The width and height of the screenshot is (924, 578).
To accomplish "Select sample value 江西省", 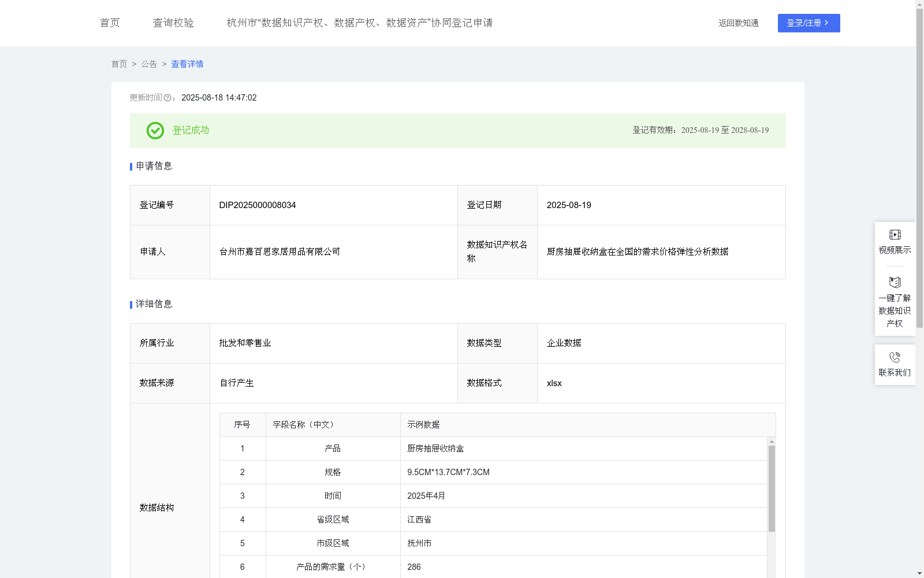I will (419, 520).
